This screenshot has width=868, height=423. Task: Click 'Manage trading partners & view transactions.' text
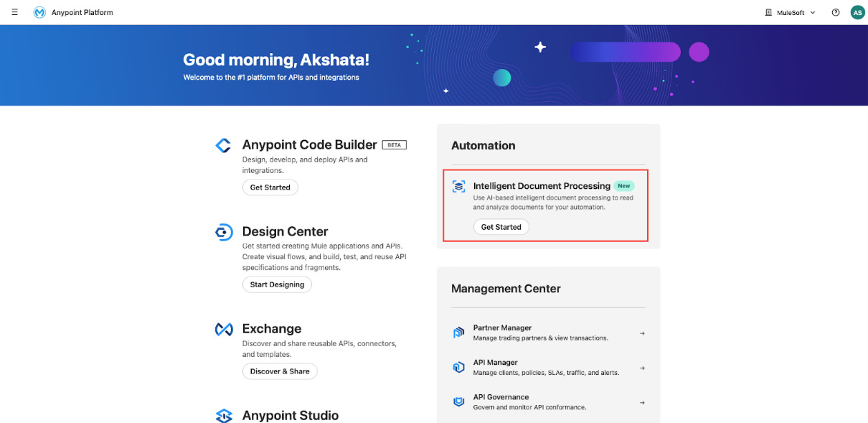(x=540, y=338)
